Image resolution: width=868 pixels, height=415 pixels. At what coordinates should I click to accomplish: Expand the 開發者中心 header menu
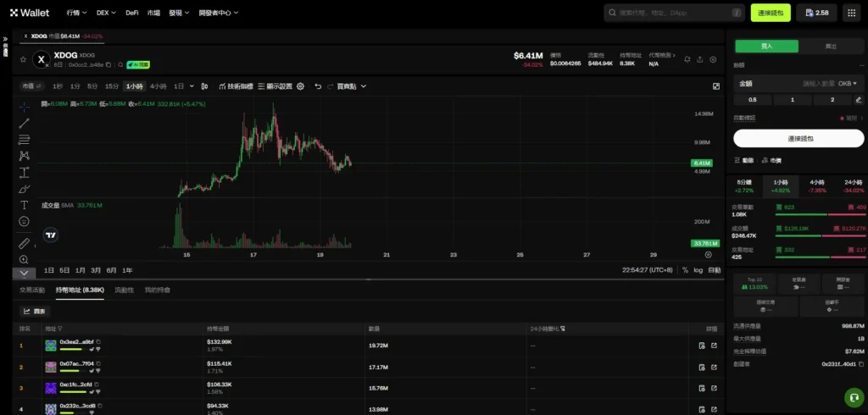coord(218,13)
